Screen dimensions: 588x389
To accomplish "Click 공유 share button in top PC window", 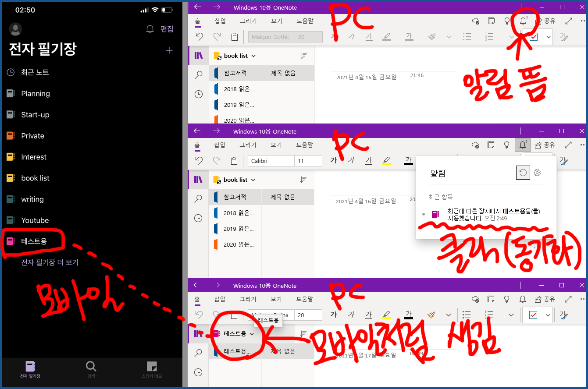I will (x=545, y=21).
